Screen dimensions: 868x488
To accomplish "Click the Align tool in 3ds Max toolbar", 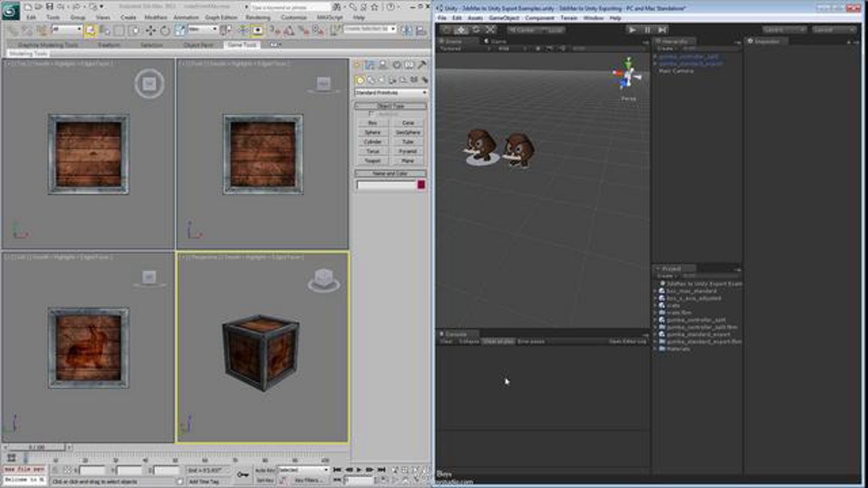I will (421, 30).
